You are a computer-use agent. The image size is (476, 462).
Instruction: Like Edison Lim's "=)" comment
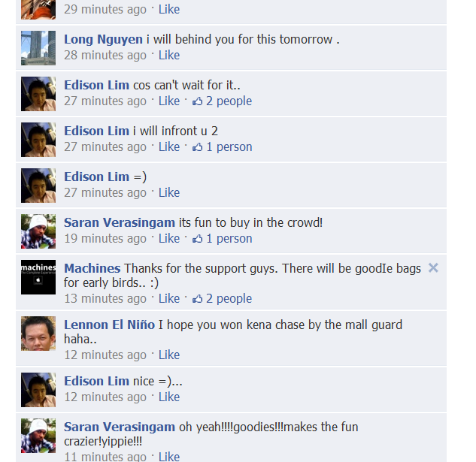169,192
